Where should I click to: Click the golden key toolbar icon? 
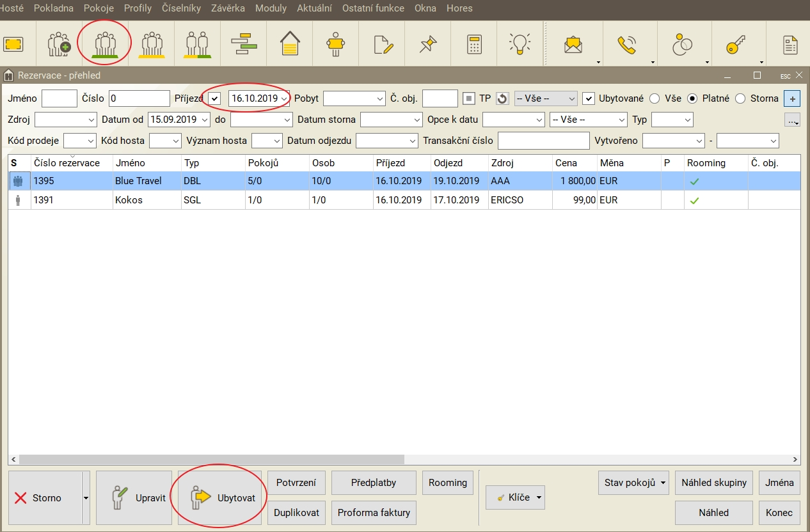click(735, 44)
